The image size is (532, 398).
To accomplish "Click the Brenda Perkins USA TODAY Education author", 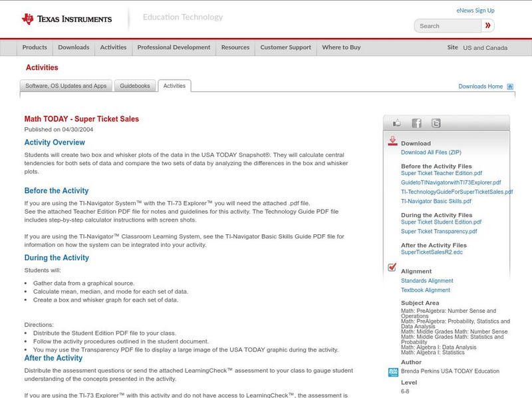I will pyautogui.click(x=450, y=371).
